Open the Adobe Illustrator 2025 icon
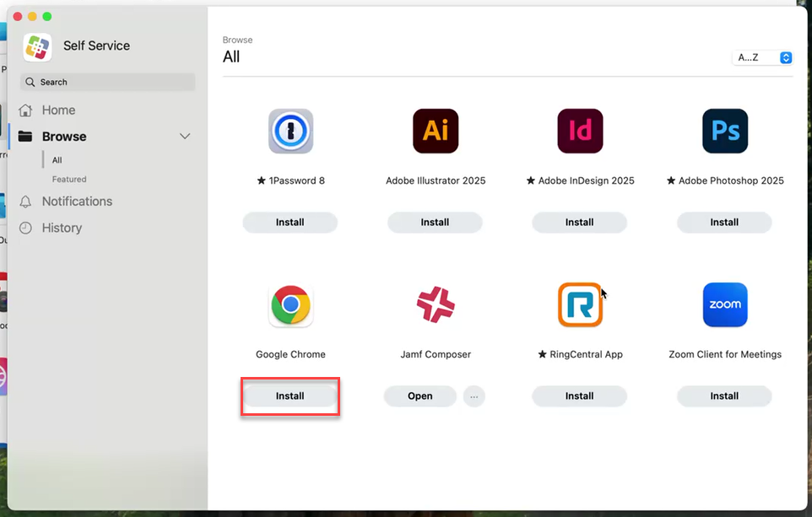812x517 pixels. click(x=436, y=131)
